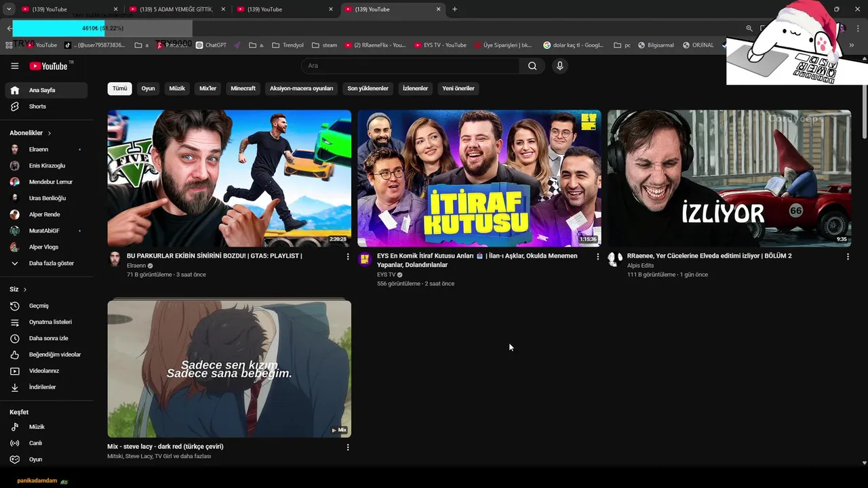868x488 pixels.
Task: Open Alper Vlogs channel subscription
Action: (x=46, y=247)
